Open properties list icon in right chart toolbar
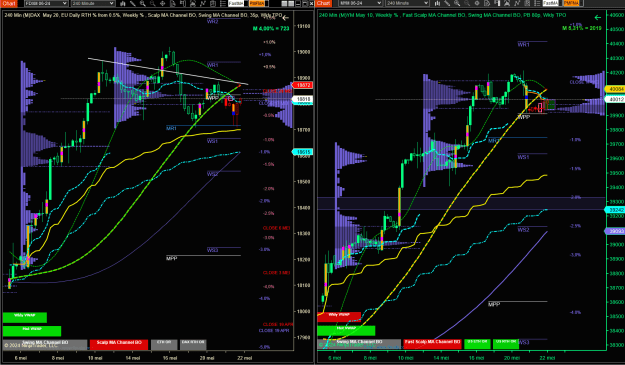This screenshot has height=365, width=625. point(537,3)
